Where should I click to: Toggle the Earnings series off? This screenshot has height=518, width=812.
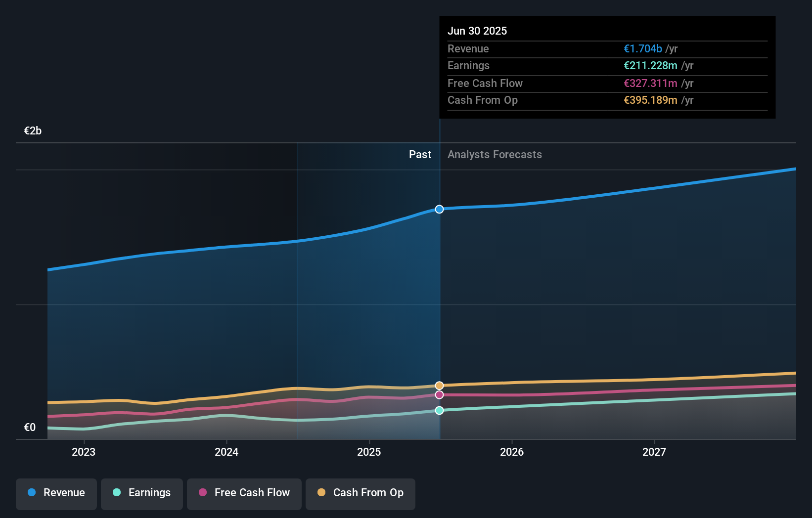(x=141, y=493)
